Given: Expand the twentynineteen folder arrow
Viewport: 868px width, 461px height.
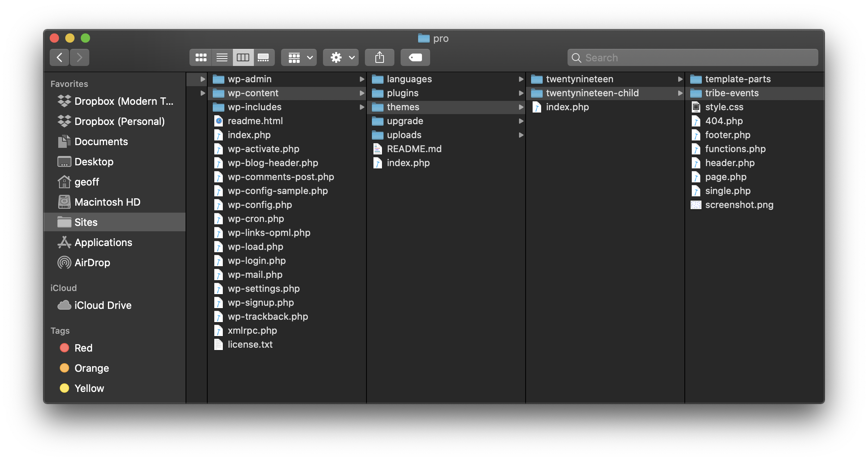Looking at the screenshot, I should (680, 79).
